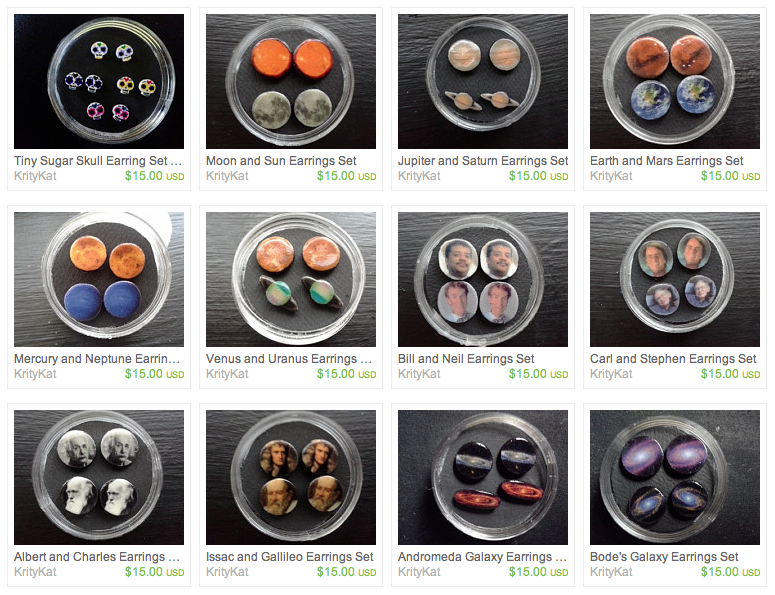Image resolution: width=775 pixels, height=595 pixels.
Task: View the Mercury and Neptune earrings image
Action: pos(99,279)
